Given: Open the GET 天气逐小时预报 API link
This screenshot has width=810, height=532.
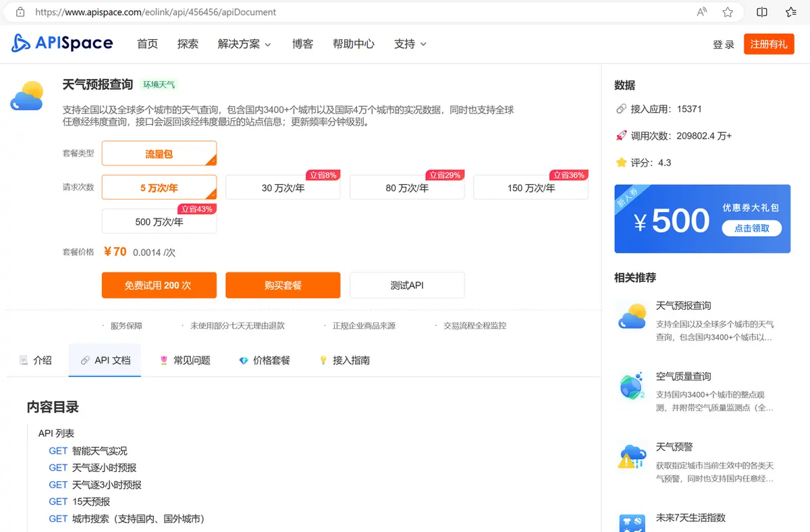Looking at the screenshot, I should tap(92, 468).
